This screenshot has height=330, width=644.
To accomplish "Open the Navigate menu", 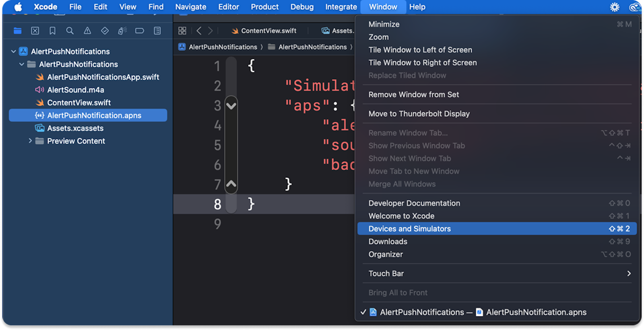I will 191,7.
